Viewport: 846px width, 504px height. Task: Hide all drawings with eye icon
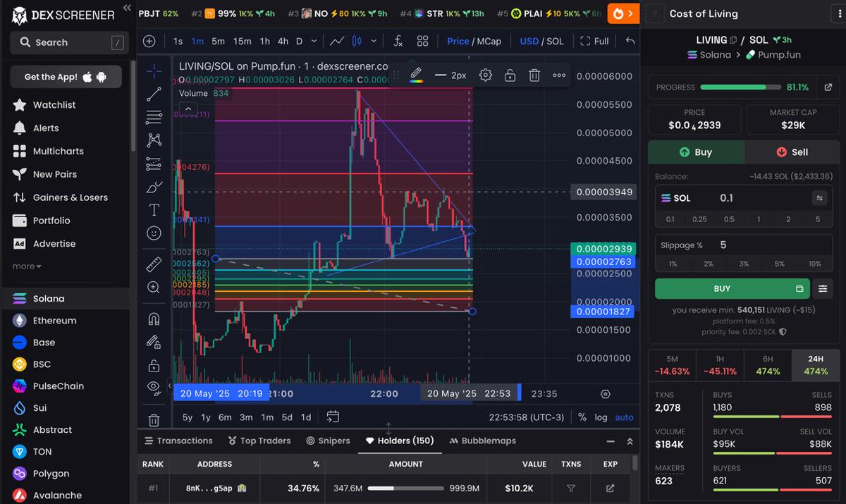(154, 387)
